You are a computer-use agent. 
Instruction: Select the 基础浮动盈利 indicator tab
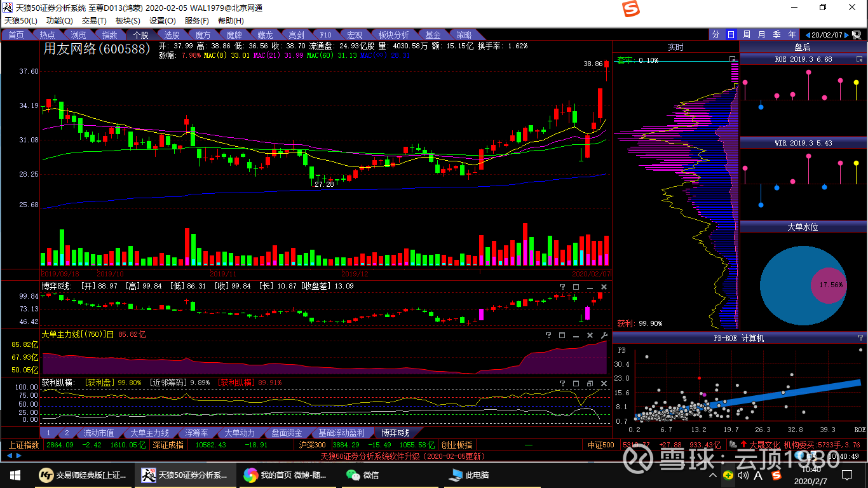click(341, 433)
